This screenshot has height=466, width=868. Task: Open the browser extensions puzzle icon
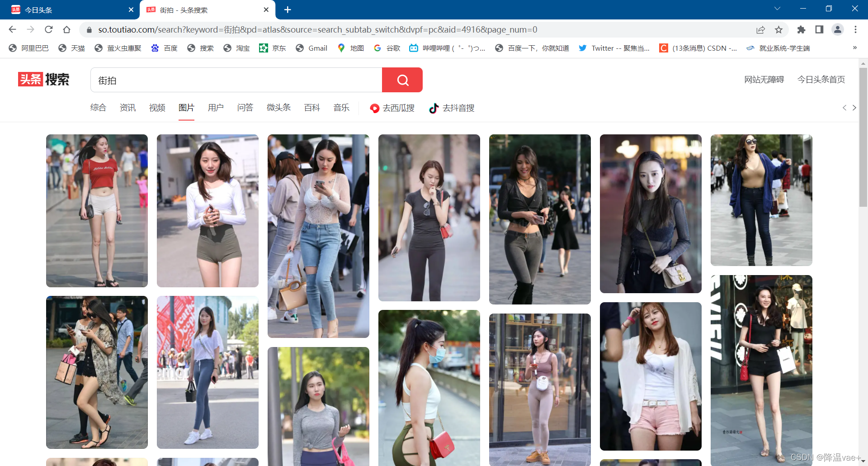[x=801, y=29]
